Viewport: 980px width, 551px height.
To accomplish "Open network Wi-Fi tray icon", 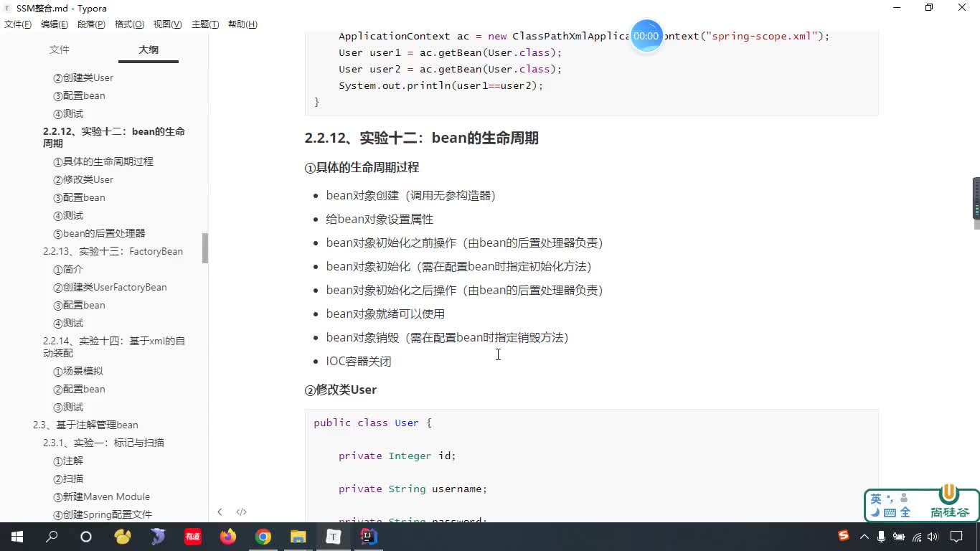I will pos(916,537).
